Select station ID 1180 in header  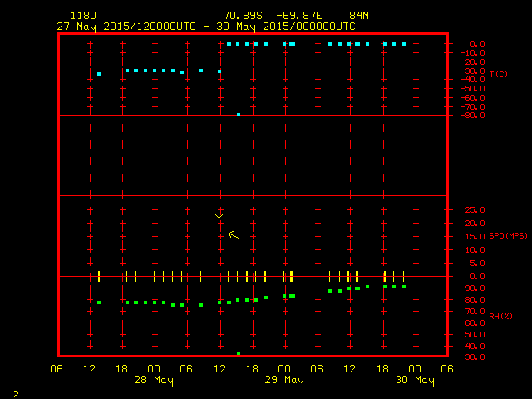click(83, 16)
